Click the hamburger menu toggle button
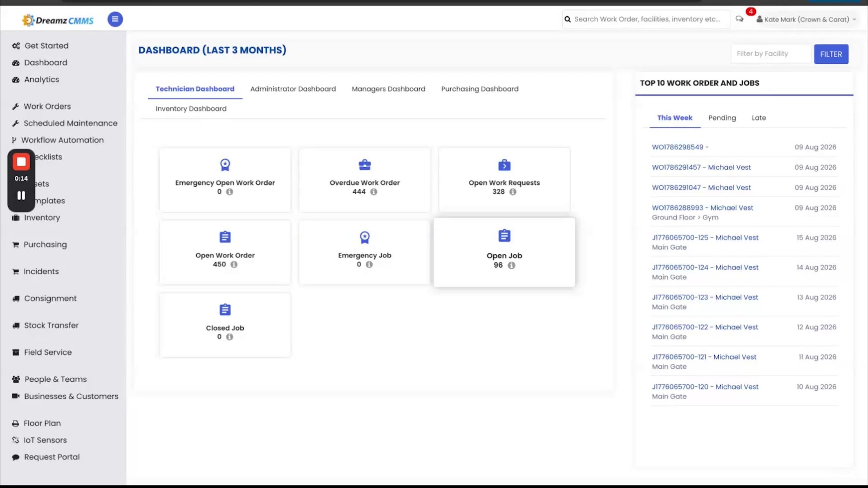868x488 pixels. pos(115,19)
